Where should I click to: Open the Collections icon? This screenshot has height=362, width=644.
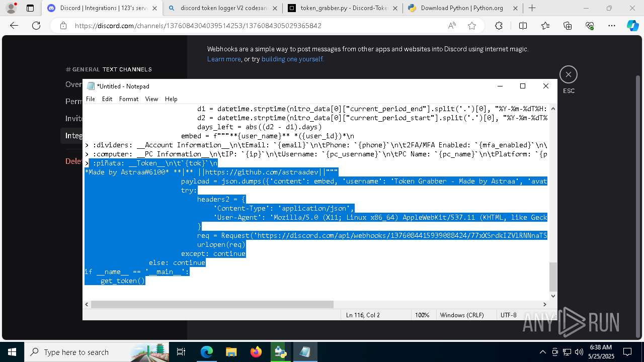pos(568,26)
